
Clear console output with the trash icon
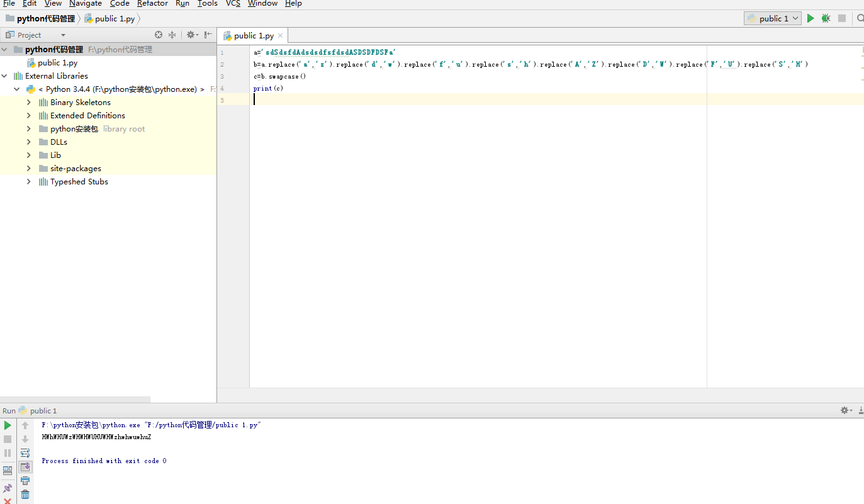25,495
